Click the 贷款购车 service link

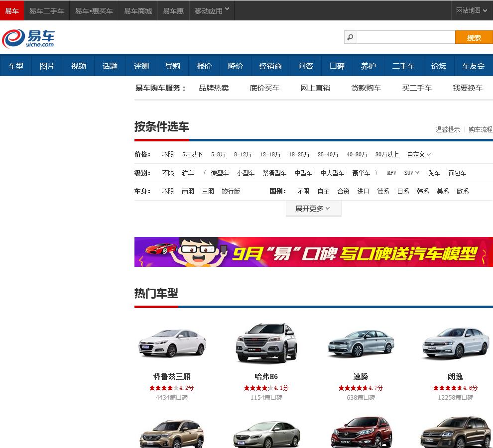coord(366,88)
